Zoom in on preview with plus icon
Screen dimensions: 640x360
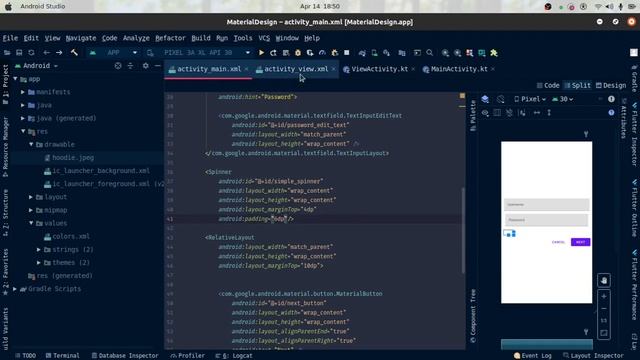[604, 296]
